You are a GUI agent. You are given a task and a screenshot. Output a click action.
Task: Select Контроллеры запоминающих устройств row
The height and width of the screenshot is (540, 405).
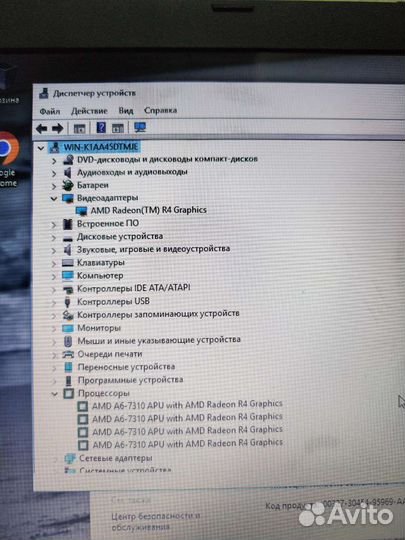pyautogui.click(x=158, y=314)
